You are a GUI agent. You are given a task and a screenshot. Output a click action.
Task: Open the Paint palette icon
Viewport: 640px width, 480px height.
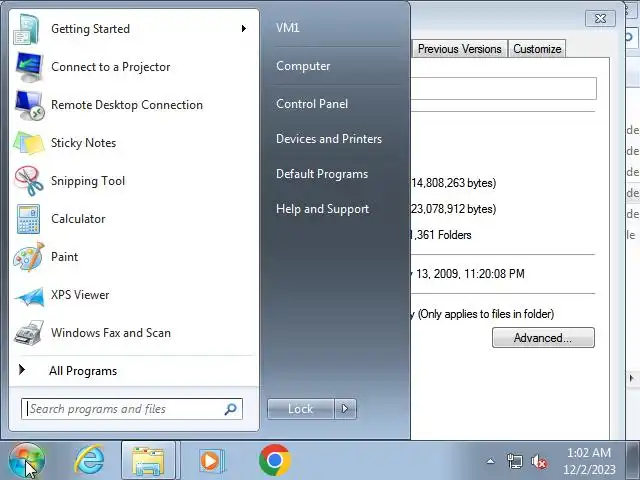[x=29, y=257]
